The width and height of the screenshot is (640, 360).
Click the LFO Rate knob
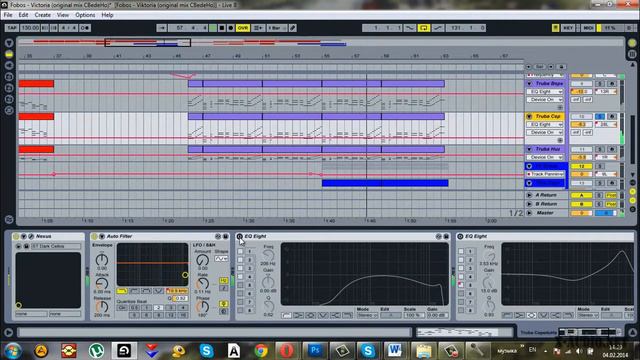pyautogui.click(x=202, y=283)
